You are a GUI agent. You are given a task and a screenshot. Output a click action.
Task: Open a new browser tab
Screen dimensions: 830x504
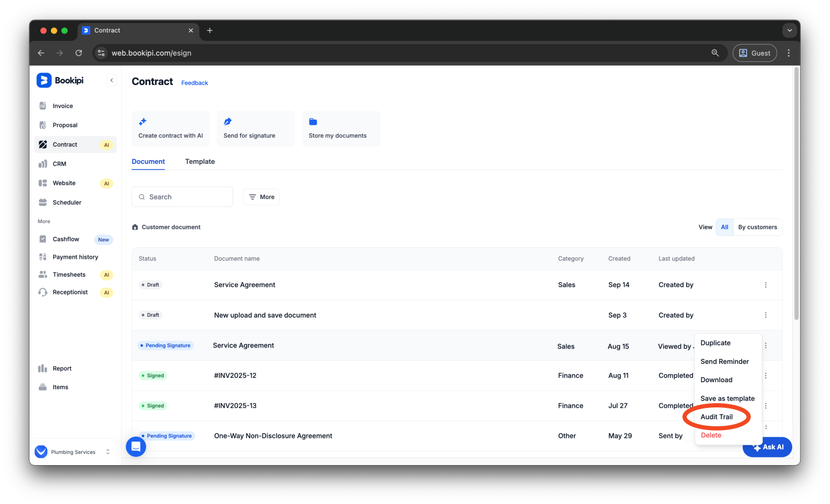click(x=209, y=30)
